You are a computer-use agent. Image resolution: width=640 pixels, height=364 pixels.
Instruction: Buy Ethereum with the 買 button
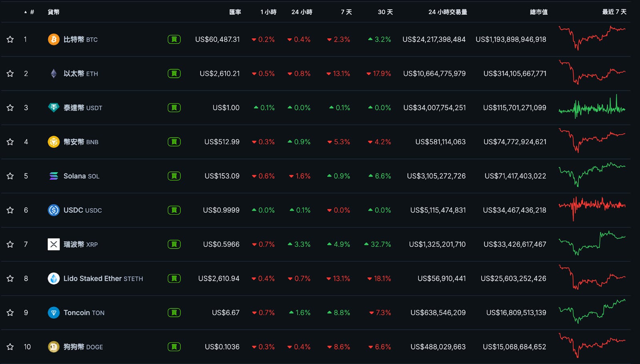(x=174, y=74)
